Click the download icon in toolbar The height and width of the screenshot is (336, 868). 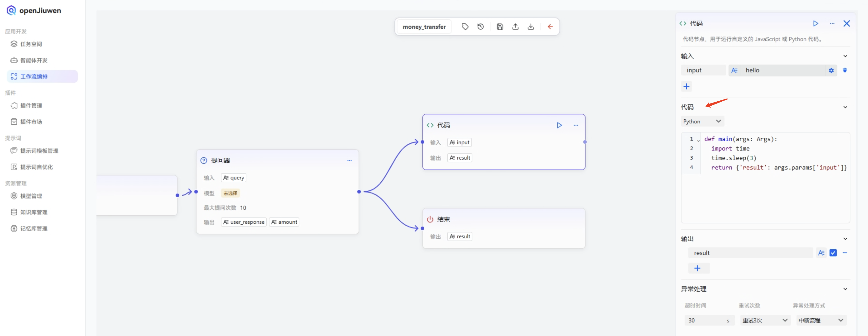(x=531, y=27)
